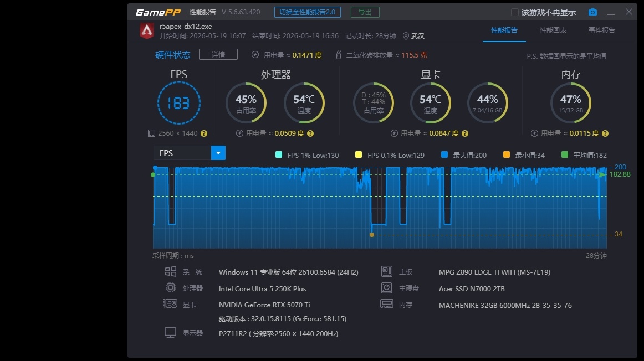Click the r5apex_dx12.exe process name
This screenshot has width=644, height=361.
coord(186,26)
